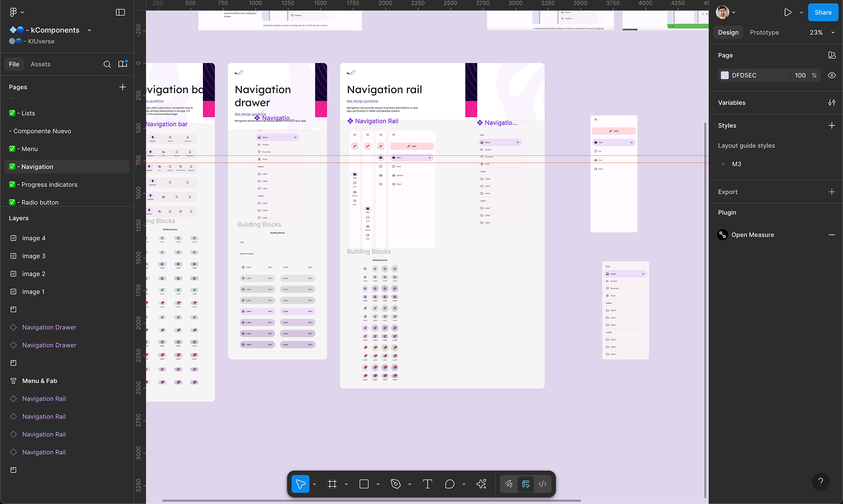Open the user avatar menu

pos(723,12)
